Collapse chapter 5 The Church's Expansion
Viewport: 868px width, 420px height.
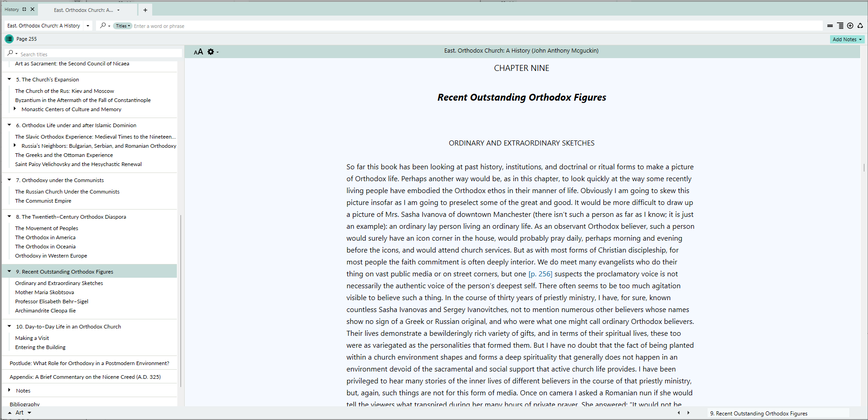click(9, 79)
